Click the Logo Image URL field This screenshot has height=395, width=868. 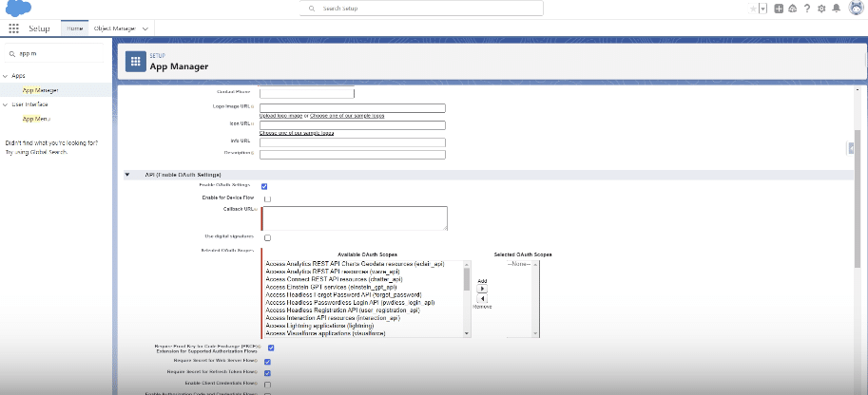coord(353,108)
